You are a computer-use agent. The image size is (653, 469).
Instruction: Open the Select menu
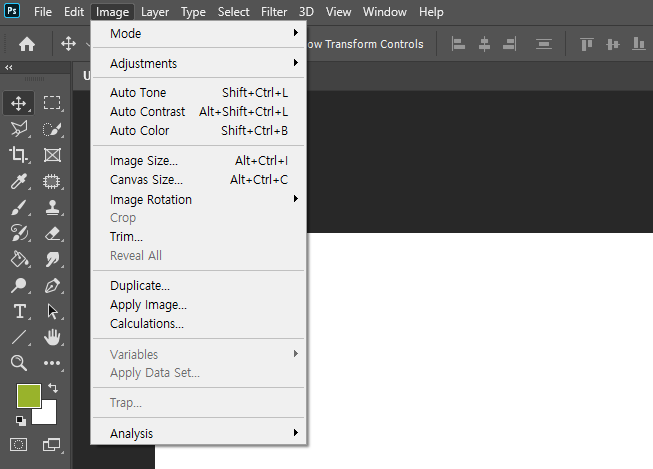pyautogui.click(x=233, y=12)
